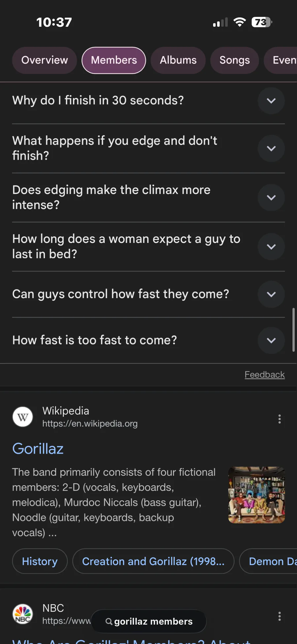
Task: Tap the Gorillaz band thumbnail image
Action: pyautogui.click(x=256, y=495)
